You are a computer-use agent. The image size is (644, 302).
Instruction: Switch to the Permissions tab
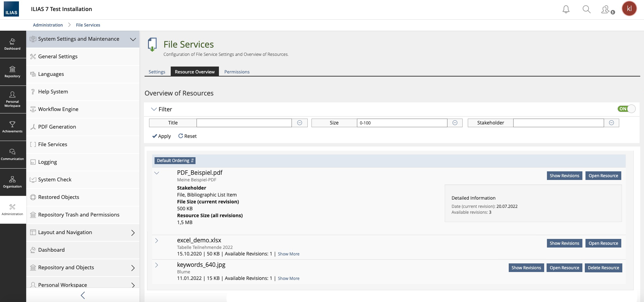pos(237,72)
